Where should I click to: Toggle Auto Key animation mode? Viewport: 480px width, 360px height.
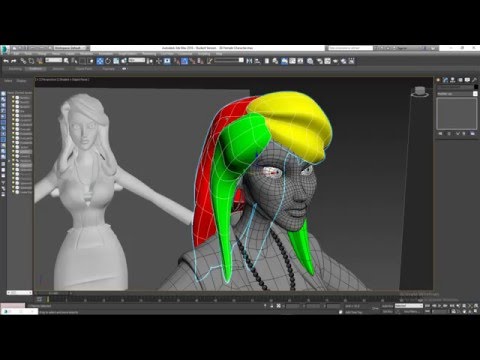coord(388,306)
